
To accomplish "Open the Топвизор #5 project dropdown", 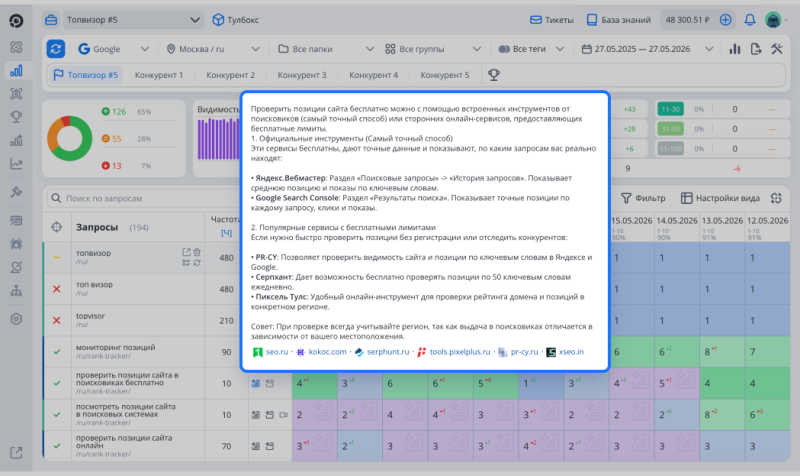I will (132, 20).
